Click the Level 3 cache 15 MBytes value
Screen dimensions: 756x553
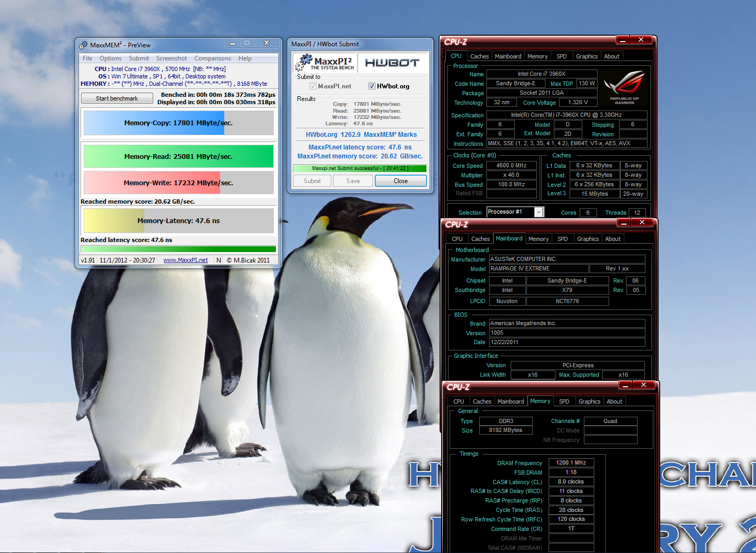tap(594, 194)
